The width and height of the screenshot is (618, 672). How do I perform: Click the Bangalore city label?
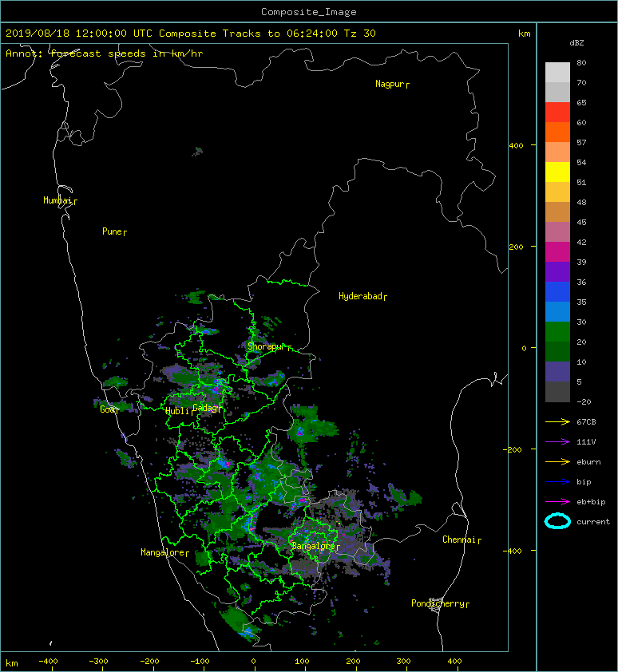pos(313,546)
